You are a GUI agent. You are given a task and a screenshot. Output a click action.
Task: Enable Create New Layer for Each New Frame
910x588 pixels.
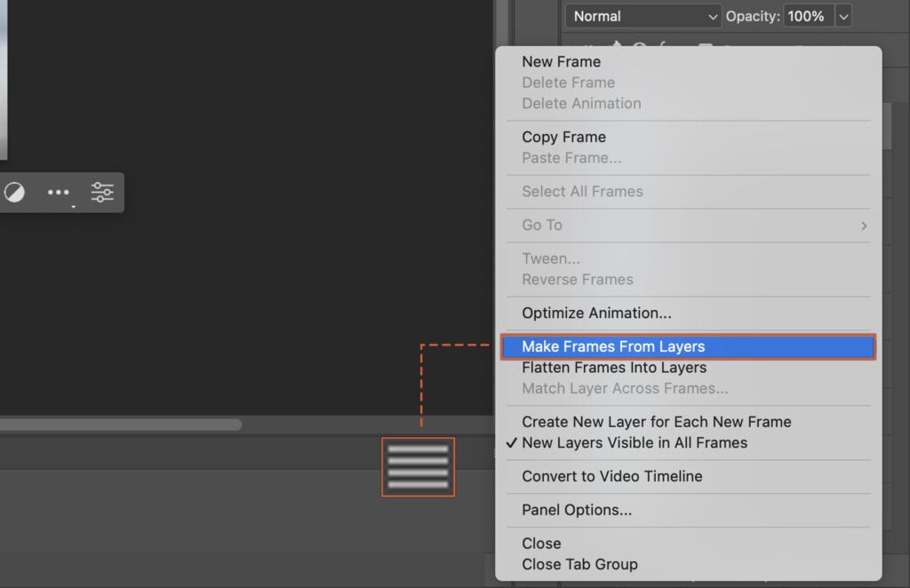pyautogui.click(x=657, y=422)
